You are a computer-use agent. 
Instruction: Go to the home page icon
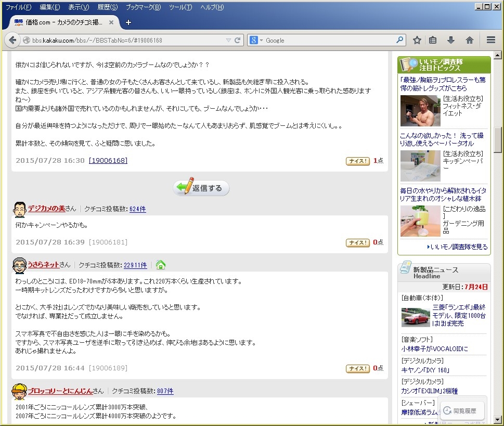[470, 40]
